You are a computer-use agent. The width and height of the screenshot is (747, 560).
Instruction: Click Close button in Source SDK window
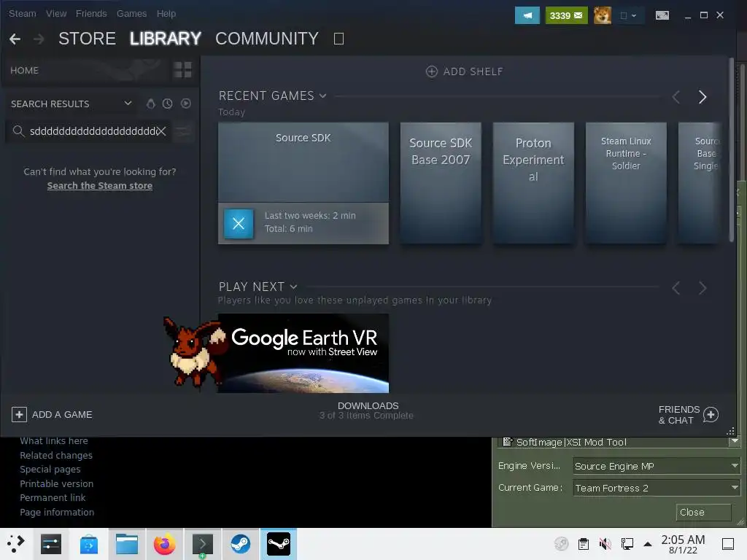coord(703,512)
